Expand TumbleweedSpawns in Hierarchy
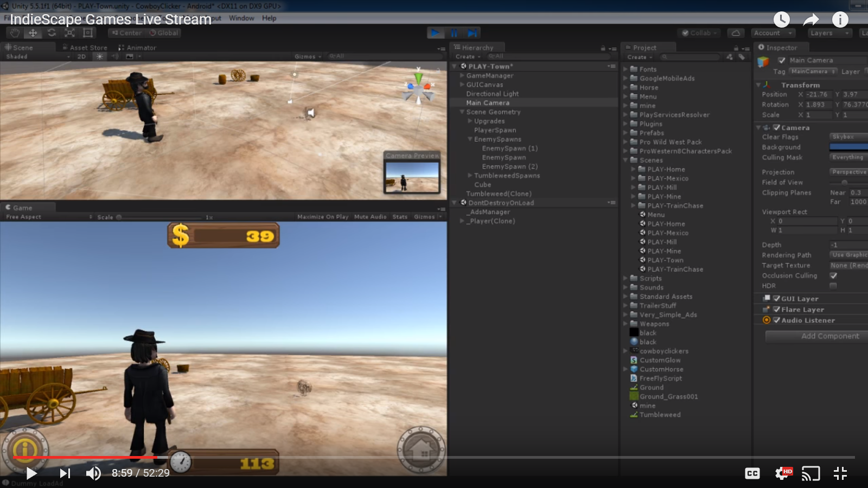 pos(470,176)
